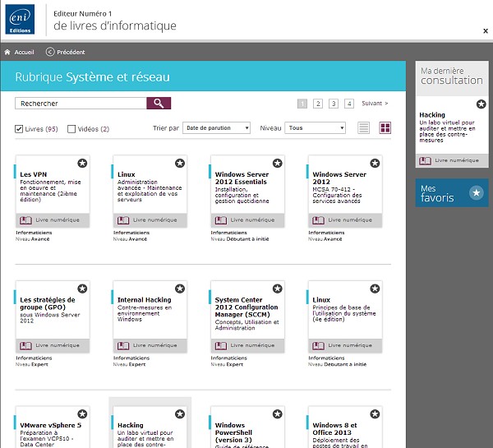The height and width of the screenshot is (448, 493).
Task: Go to page 2
Action: tap(318, 104)
